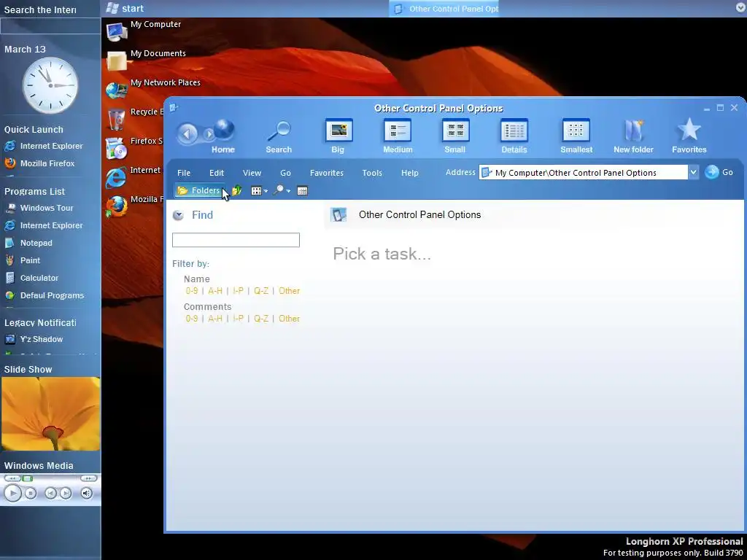This screenshot has height=560, width=747.
Task: Filter Name by Q-Z
Action: pos(261,291)
